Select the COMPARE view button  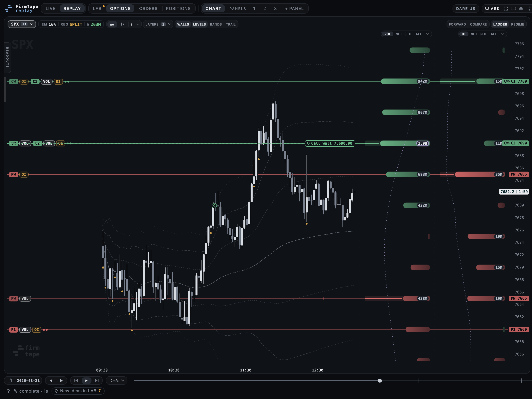pos(478,24)
